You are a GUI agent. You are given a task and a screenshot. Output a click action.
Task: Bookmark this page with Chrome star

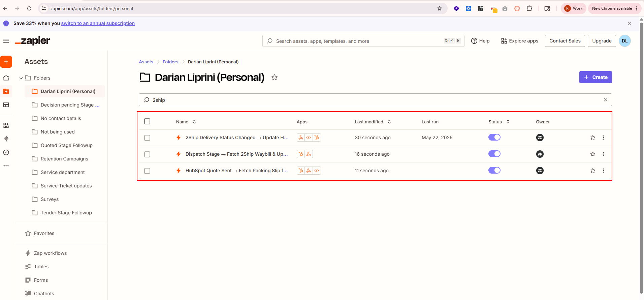(440, 8)
